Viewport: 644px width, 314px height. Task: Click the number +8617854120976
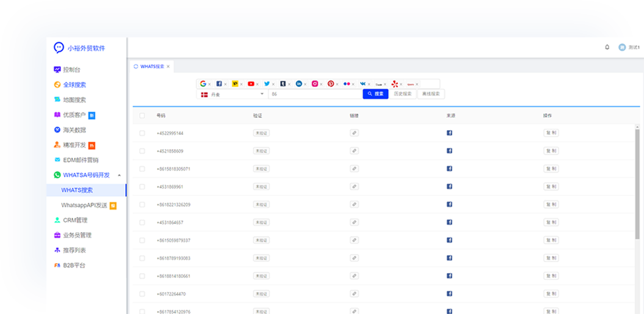point(173,312)
